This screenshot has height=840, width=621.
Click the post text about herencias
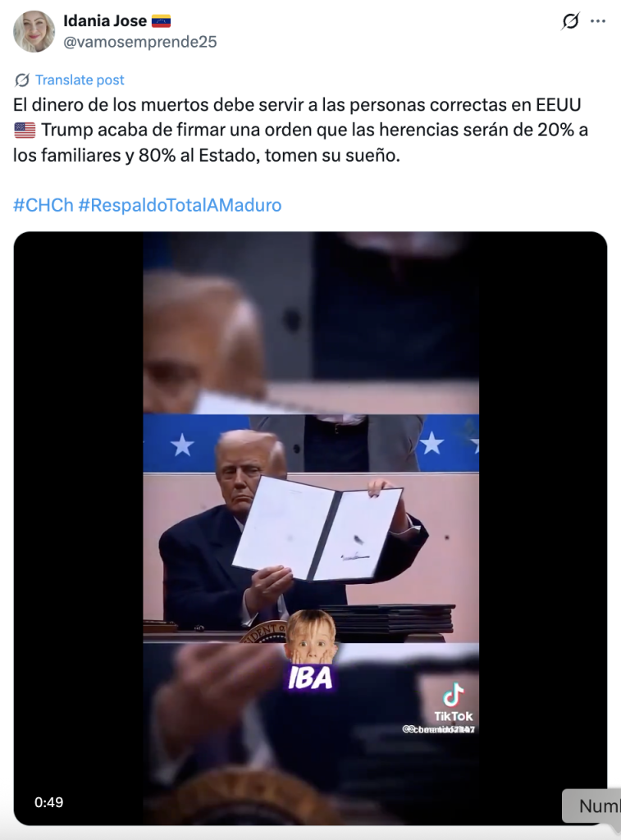pos(300,130)
